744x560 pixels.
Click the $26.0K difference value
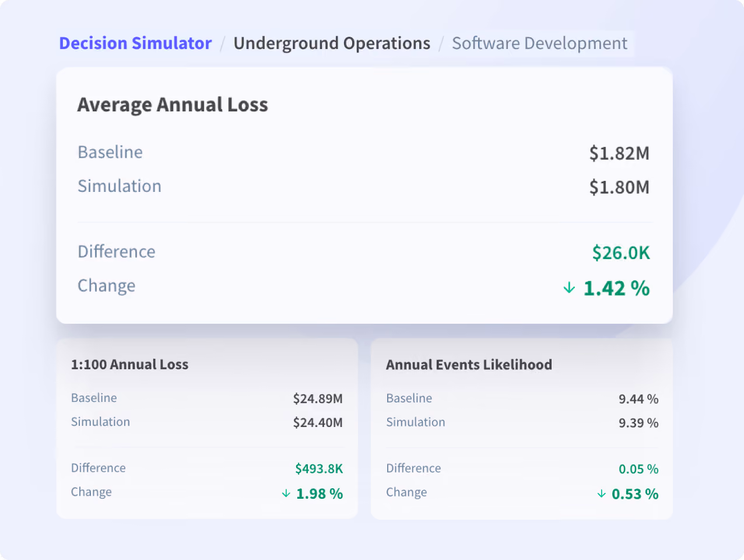[621, 253]
